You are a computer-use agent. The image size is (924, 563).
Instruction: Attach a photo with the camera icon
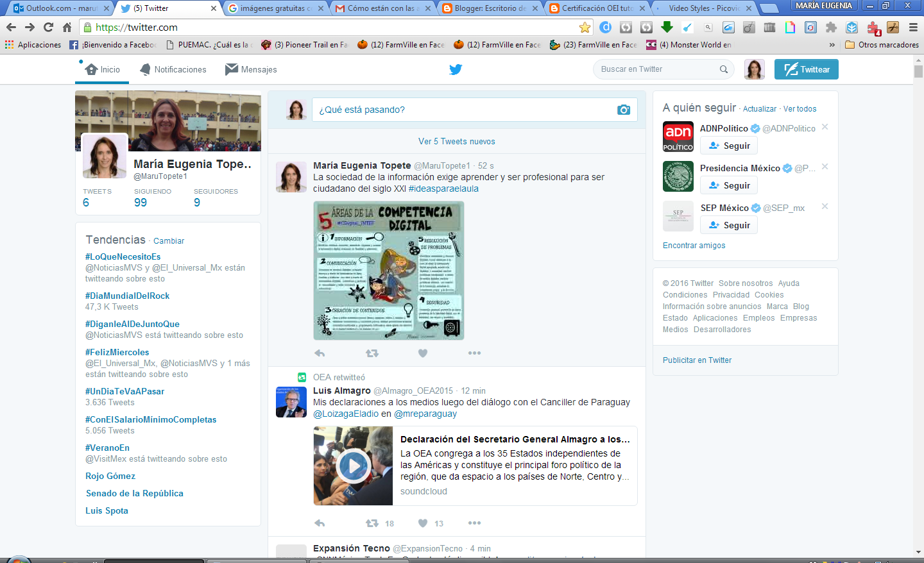[x=623, y=110]
